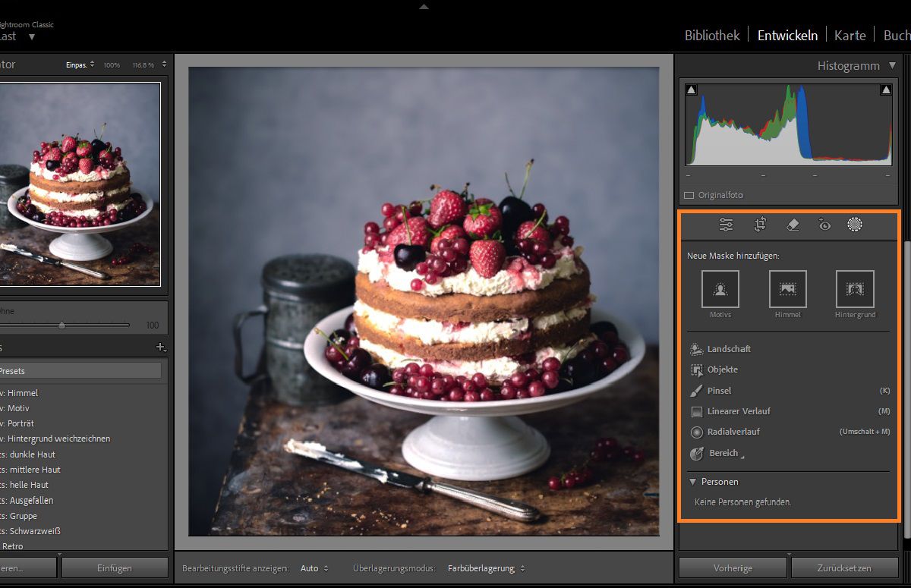This screenshot has width=911, height=588.
Task: Switch to the Buch module
Action: [897, 36]
